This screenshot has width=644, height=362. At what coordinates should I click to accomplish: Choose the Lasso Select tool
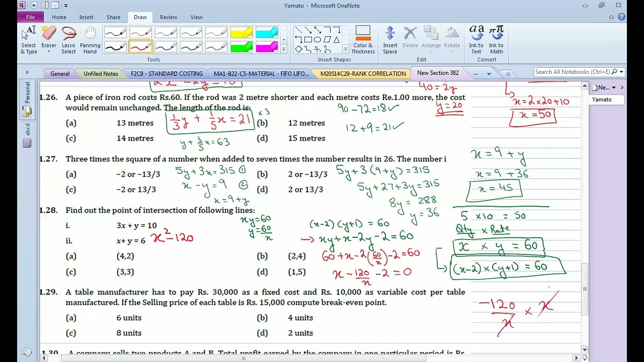68,40
